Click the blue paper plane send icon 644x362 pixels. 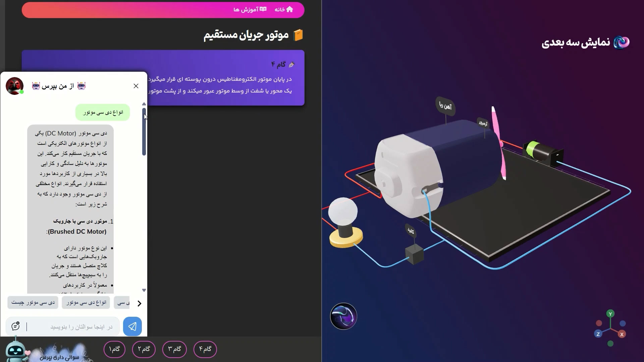pos(132,326)
